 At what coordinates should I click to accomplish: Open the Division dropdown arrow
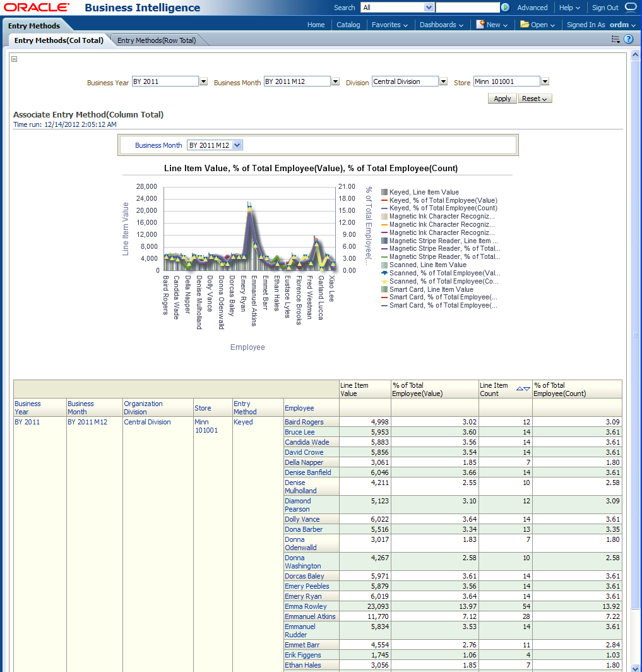coord(443,81)
